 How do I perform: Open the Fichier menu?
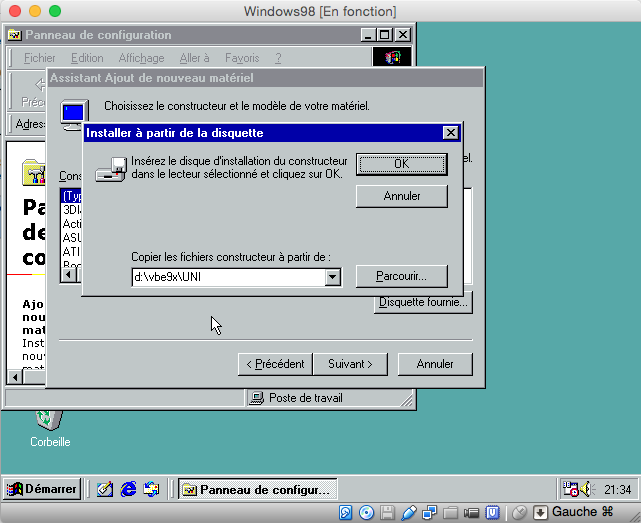click(39, 58)
